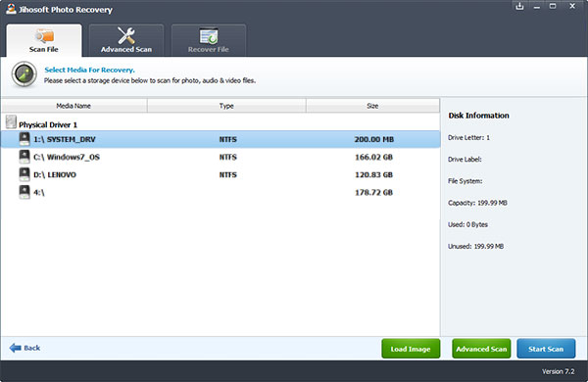Open the Scan File tab
This screenshot has height=382, width=588.
44,40
